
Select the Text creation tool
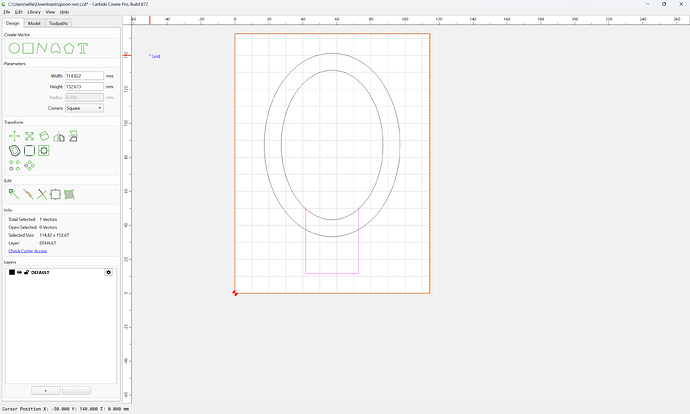[x=83, y=48]
